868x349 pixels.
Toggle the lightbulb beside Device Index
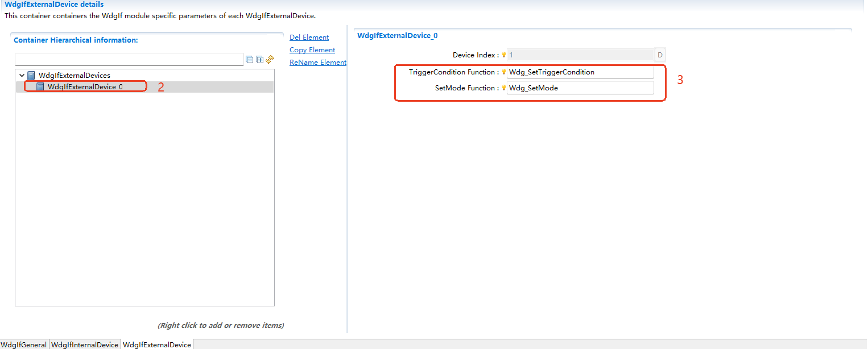tap(504, 55)
